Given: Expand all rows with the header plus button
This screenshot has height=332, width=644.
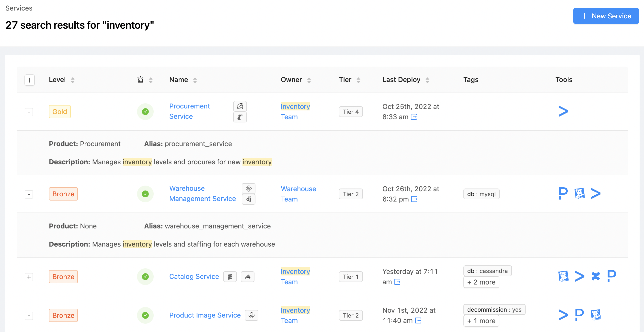Looking at the screenshot, I should (x=30, y=80).
